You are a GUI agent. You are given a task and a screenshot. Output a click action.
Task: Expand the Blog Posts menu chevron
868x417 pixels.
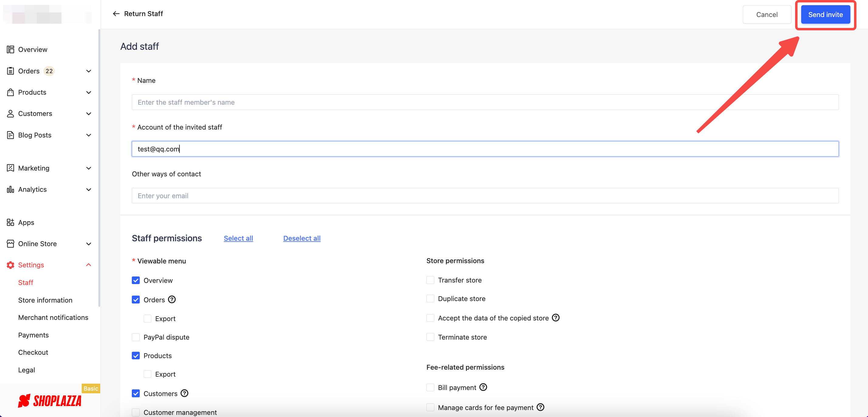[89, 135]
